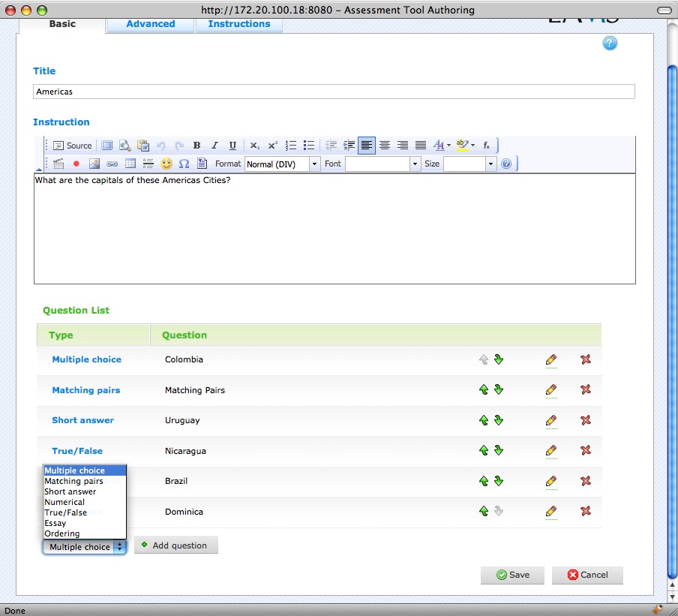The width and height of the screenshot is (678, 616).
Task: Open the Format dropdown showing Normal (DIV)
Action: click(283, 164)
